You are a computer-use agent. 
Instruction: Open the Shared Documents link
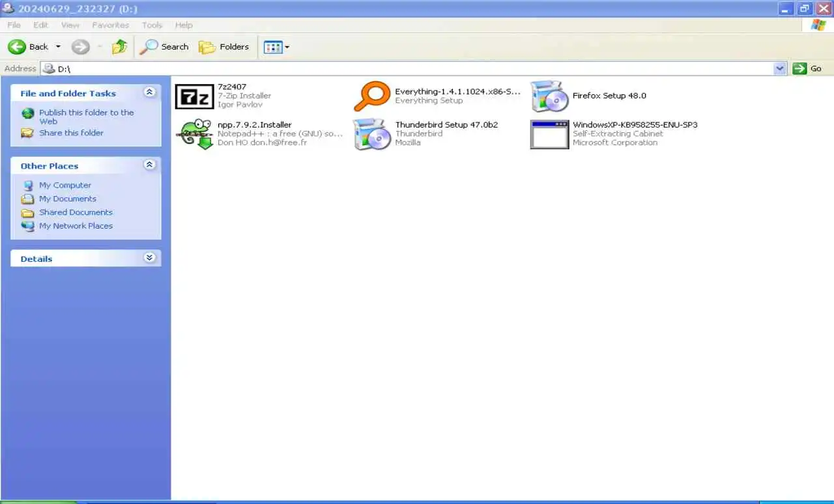[x=76, y=212]
